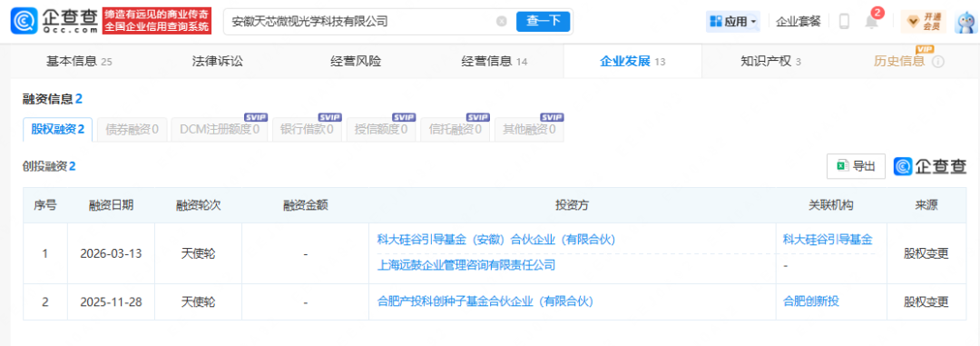Image resolution: width=980 pixels, height=346 pixels.
Task: Select the 债券融资 sub-tab
Action: pyautogui.click(x=132, y=130)
